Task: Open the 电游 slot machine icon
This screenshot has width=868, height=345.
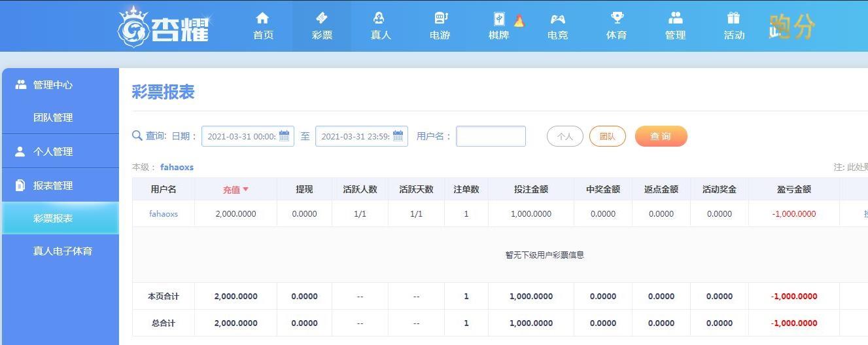Action: tap(440, 18)
